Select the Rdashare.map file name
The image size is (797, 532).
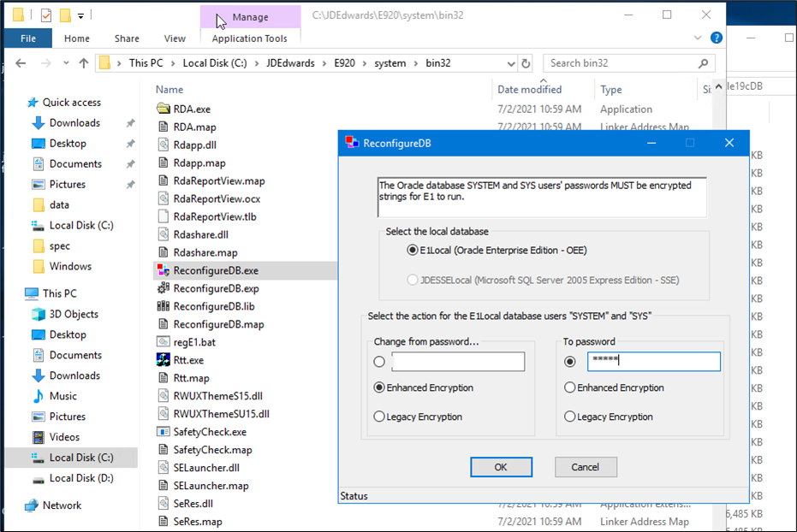[x=205, y=252]
